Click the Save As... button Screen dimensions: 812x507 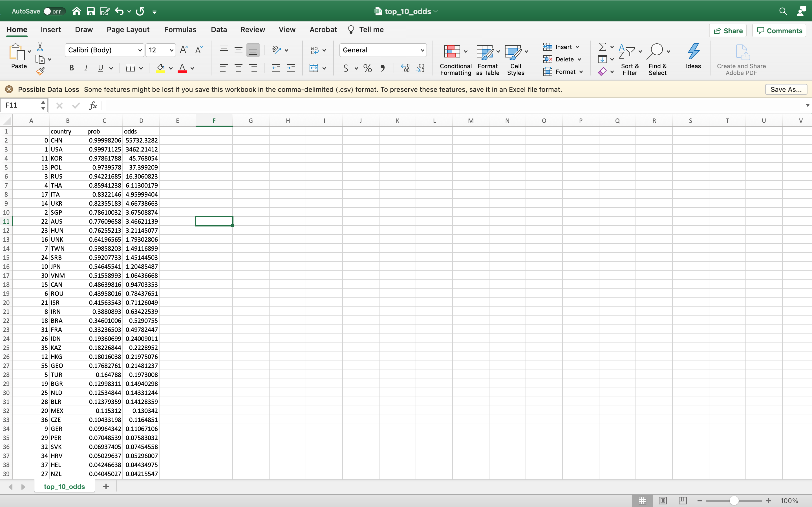point(785,89)
